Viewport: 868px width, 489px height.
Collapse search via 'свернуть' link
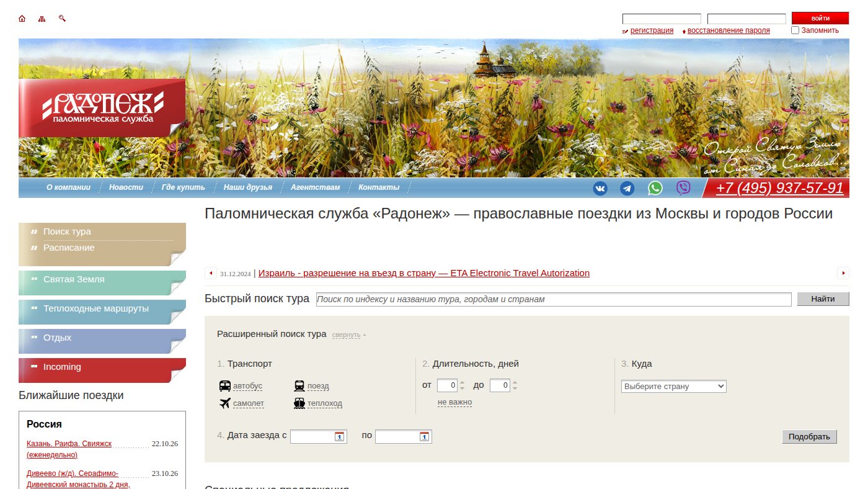point(346,335)
